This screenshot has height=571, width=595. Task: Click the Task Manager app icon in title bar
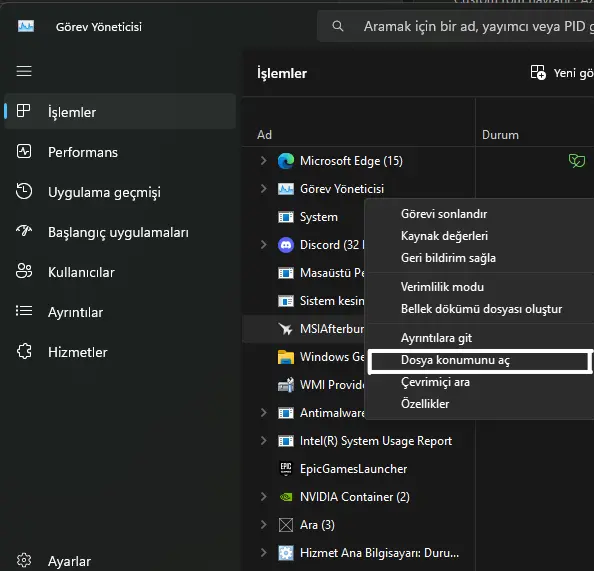click(26, 26)
